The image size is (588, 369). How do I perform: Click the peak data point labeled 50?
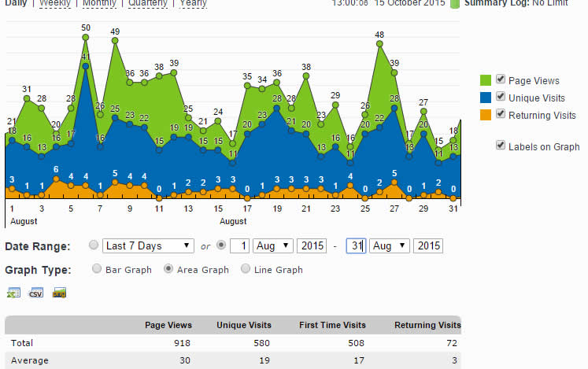[x=86, y=37]
